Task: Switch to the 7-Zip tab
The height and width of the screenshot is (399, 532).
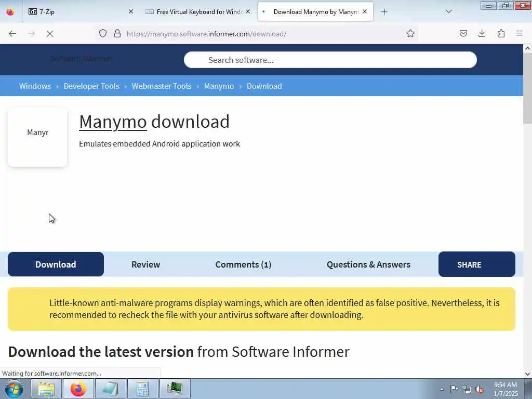Action: pyautogui.click(x=81, y=12)
